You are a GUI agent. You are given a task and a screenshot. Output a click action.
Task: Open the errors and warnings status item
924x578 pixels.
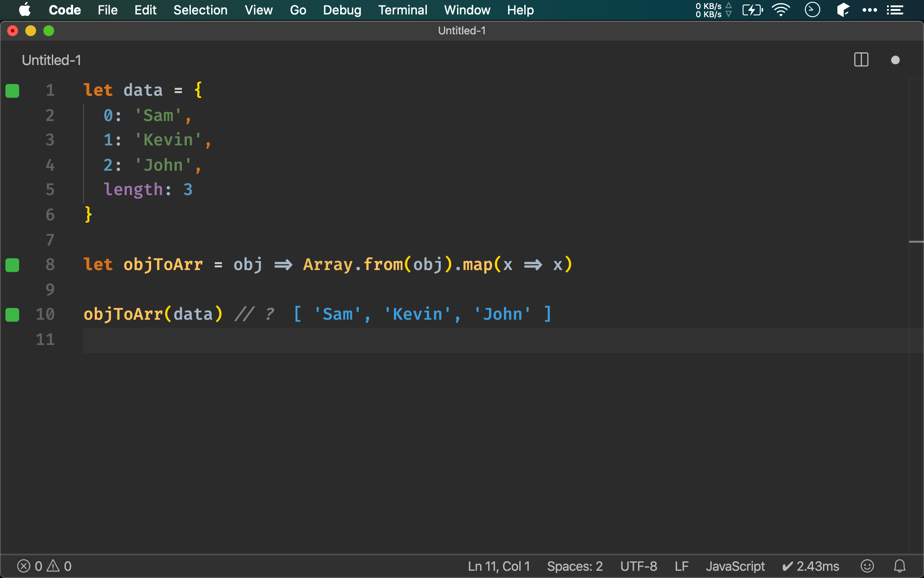(x=44, y=566)
